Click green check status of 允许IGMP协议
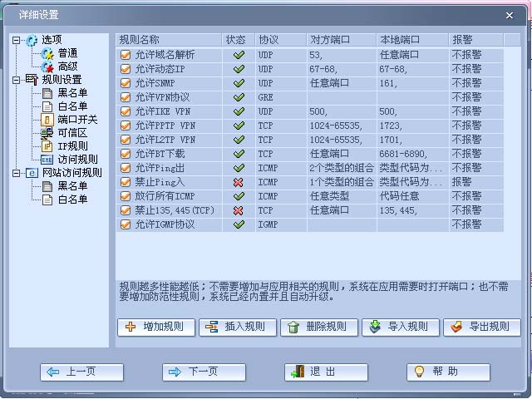This screenshot has height=399, width=532. (239, 224)
